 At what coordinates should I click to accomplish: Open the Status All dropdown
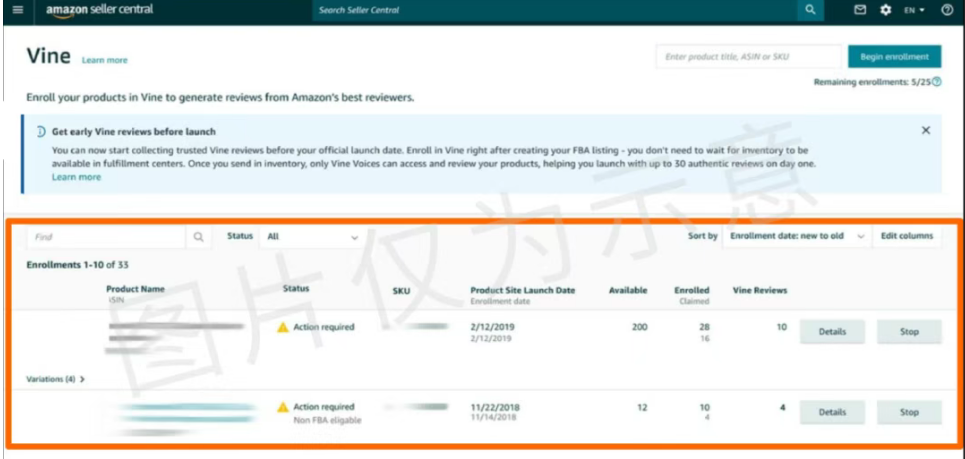(x=311, y=237)
